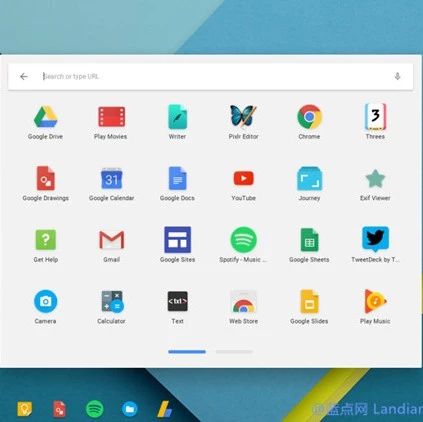Screen dimensions: 423x422
Task: Focus the Search or type URL field
Action: point(211,76)
